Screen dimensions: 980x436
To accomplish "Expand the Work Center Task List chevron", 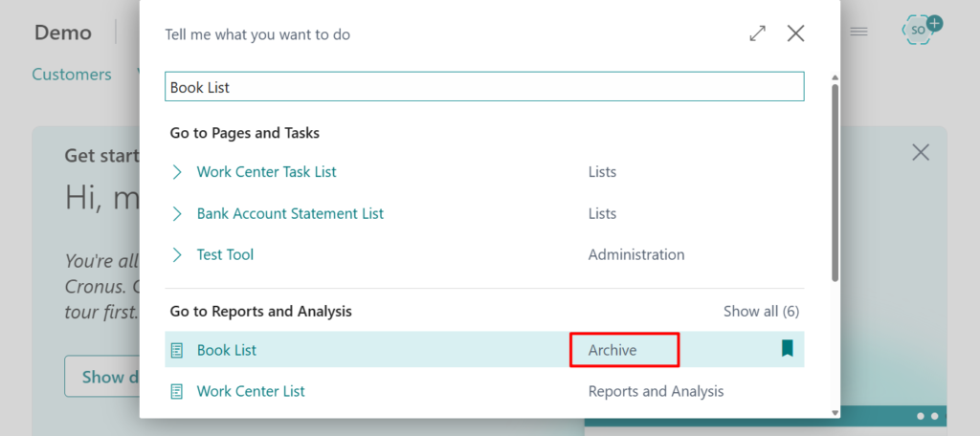I will (177, 172).
